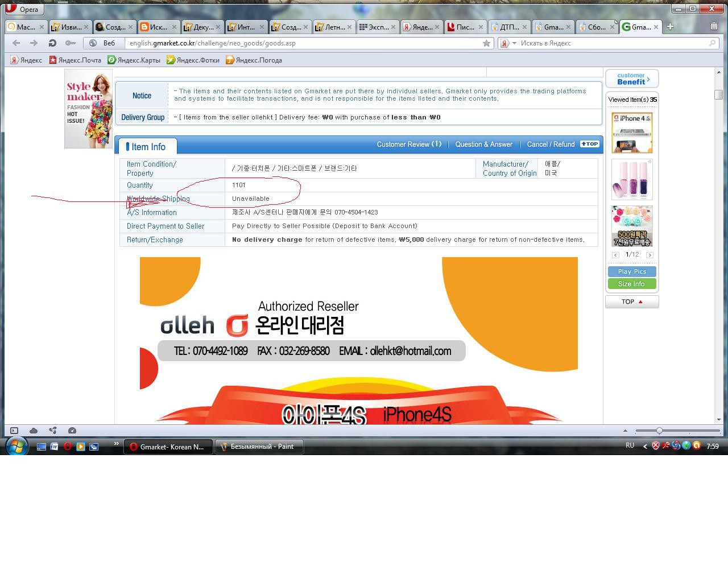
Task: Open the Яндекс bookmark
Action: [x=26, y=60]
